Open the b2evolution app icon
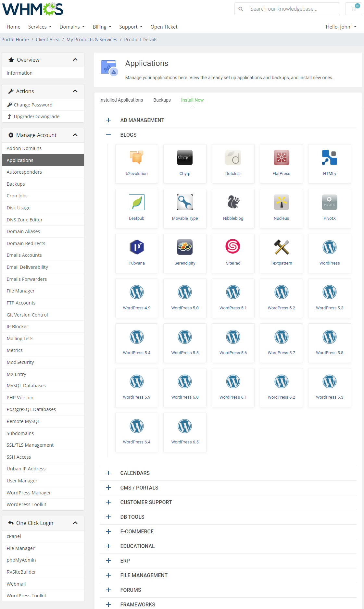This screenshot has height=609, width=364. [x=137, y=157]
